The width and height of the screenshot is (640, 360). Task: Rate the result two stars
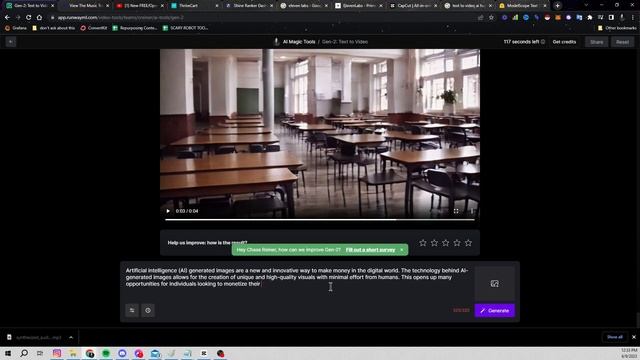point(434,243)
